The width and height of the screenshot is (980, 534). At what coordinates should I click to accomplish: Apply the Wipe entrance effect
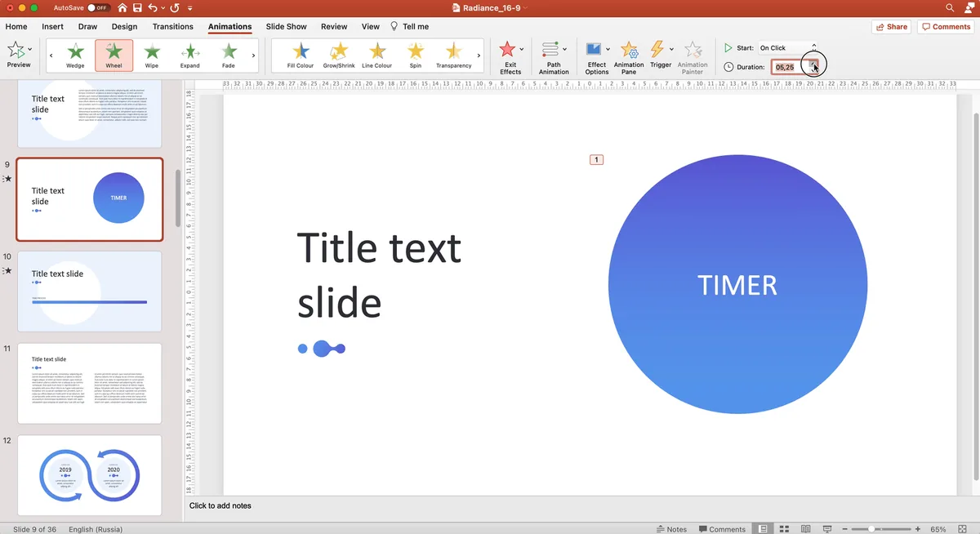click(152, 56)
